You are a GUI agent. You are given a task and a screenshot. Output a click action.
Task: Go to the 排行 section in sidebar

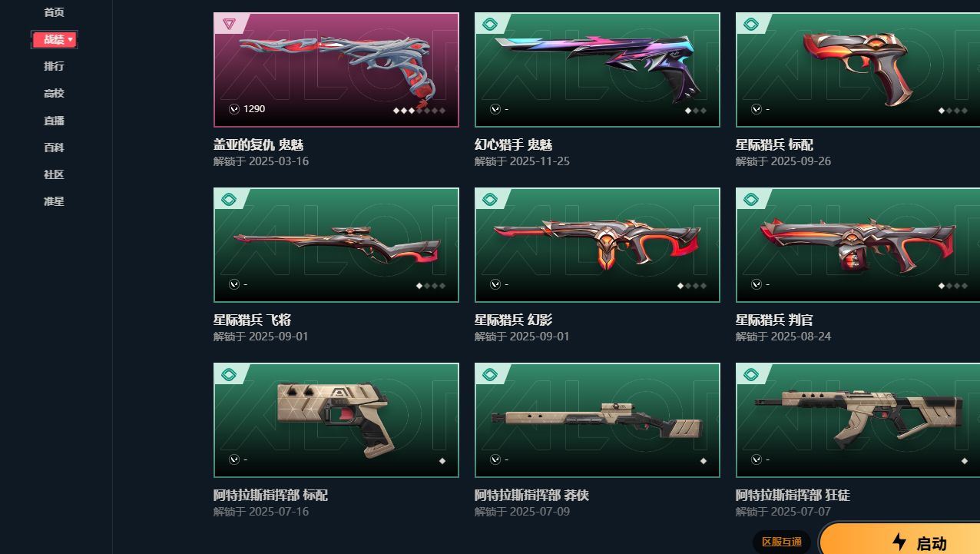click(x=54, y=66)
